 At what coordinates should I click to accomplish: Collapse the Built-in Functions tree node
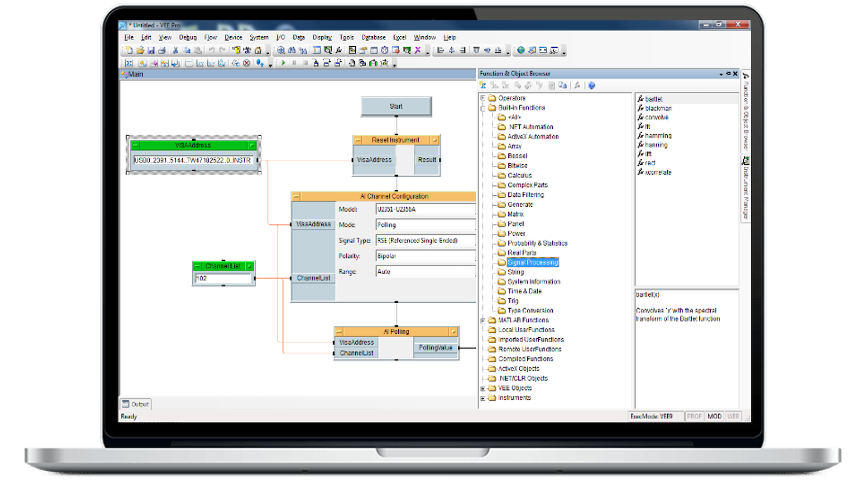(482, 108)
